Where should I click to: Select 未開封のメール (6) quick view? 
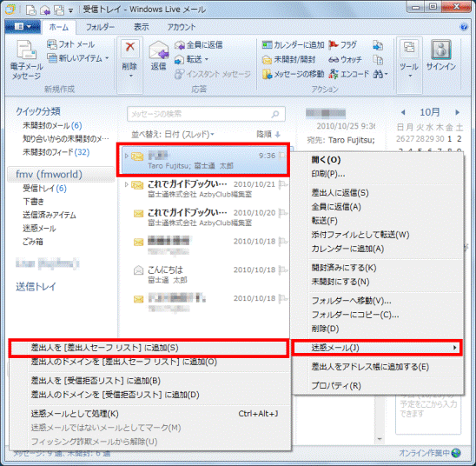52,125
